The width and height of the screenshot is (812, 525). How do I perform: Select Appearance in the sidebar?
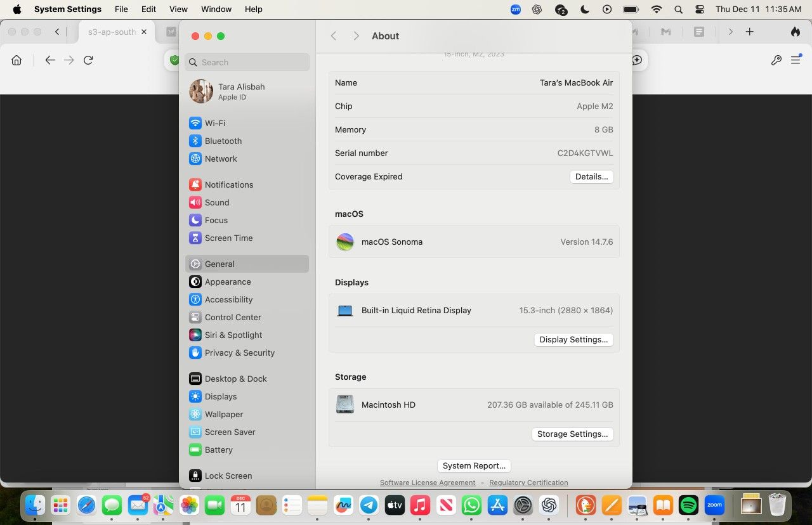tap(227, 282)
